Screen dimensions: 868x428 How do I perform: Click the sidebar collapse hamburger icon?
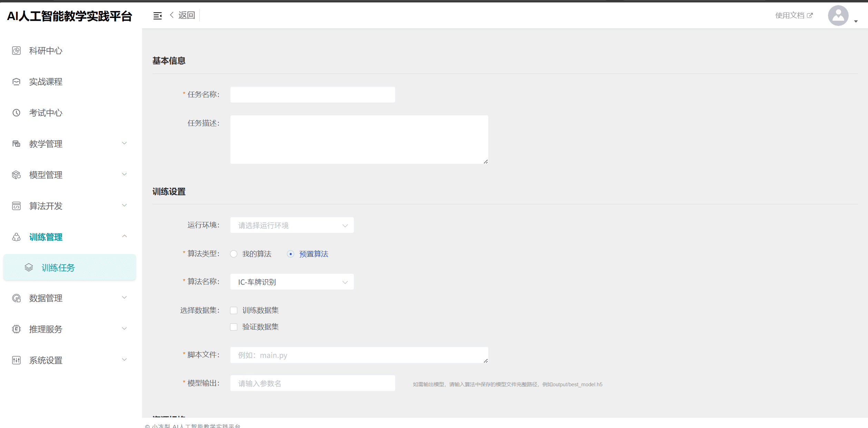(x=157, y=16)
